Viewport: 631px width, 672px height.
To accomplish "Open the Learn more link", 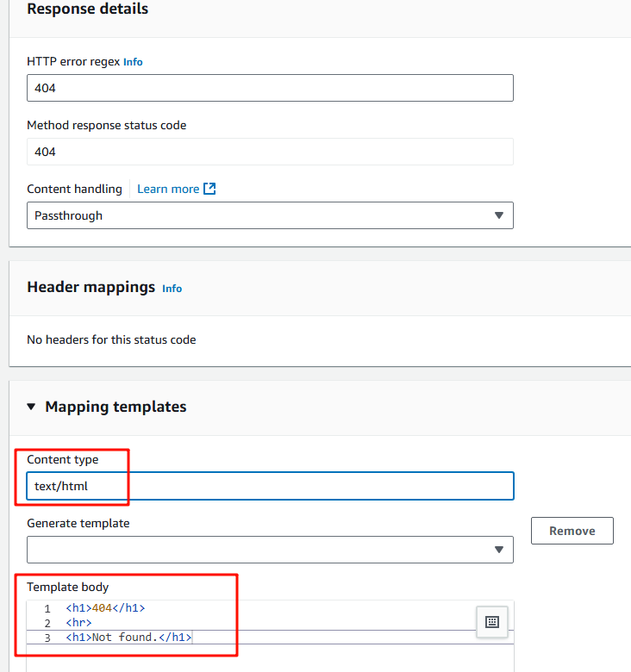I will click(x=168, y=189).
